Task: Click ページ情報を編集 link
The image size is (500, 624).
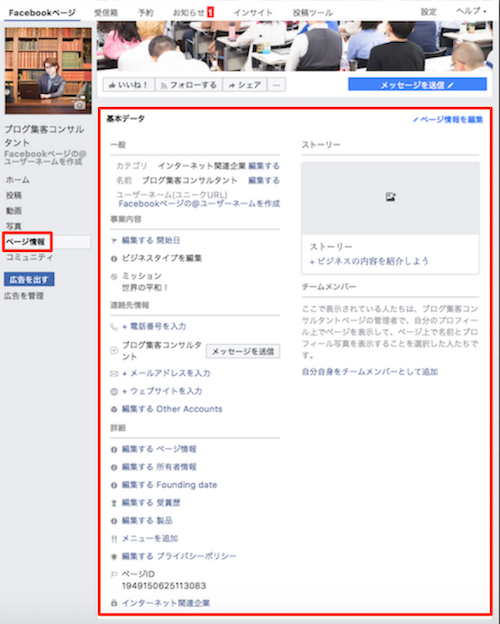Action: [x=448, y=119]
